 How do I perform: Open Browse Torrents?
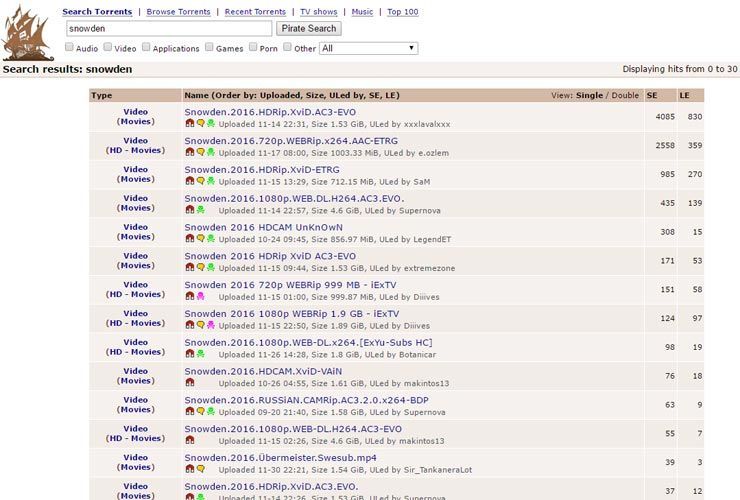(178, 12)
